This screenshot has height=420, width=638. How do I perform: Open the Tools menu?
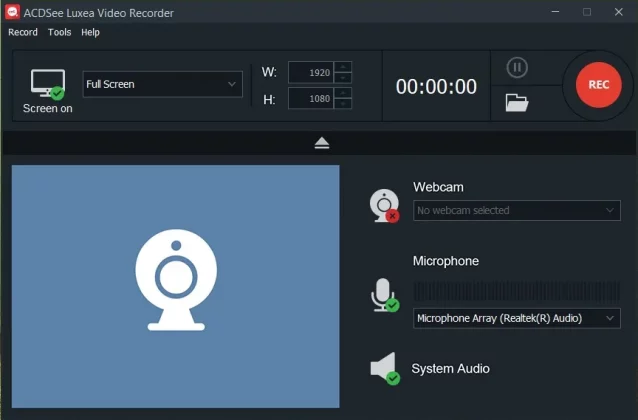[60, 32]
